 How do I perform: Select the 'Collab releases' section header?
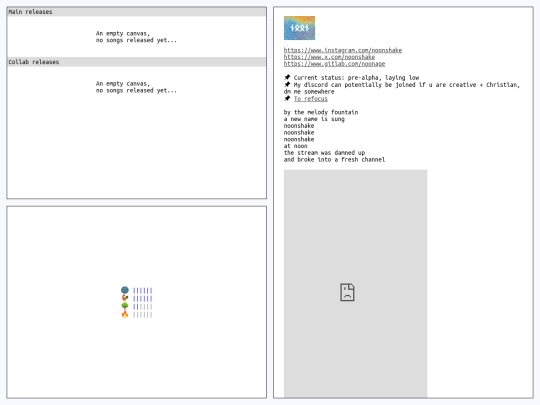136,62
